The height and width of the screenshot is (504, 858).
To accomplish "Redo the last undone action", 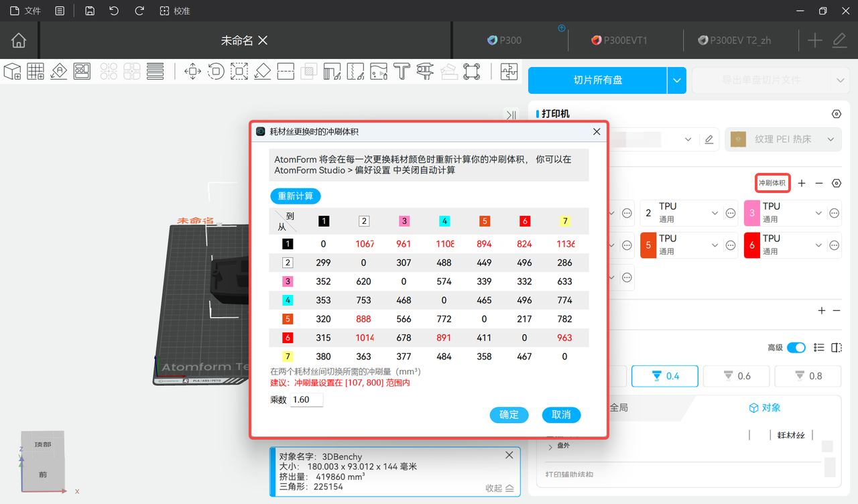I will (x=139, y=11).
